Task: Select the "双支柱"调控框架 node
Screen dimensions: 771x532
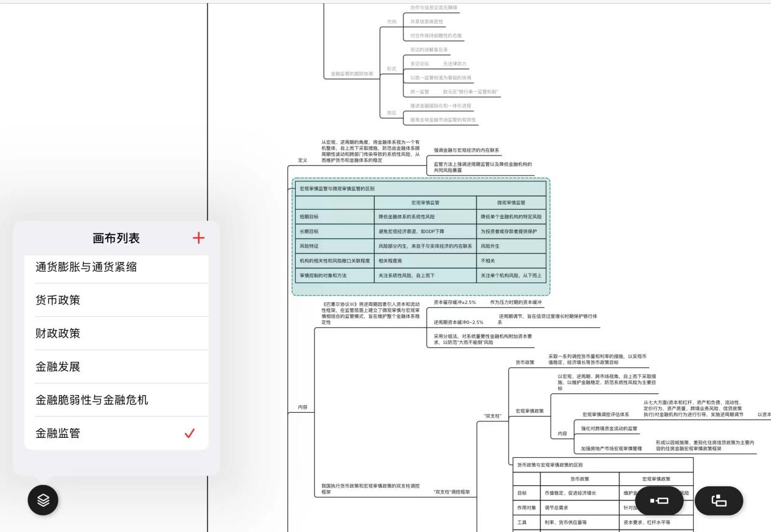Action: tap(452, 491)
